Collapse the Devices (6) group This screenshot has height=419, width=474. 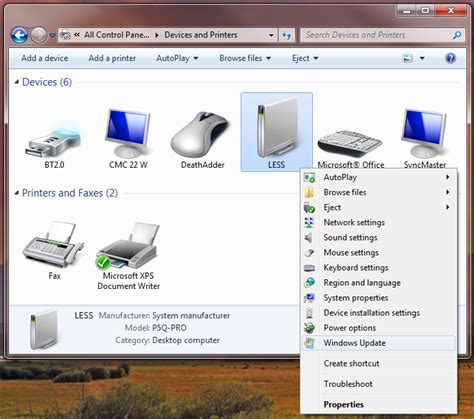click(x=17, y=82)
